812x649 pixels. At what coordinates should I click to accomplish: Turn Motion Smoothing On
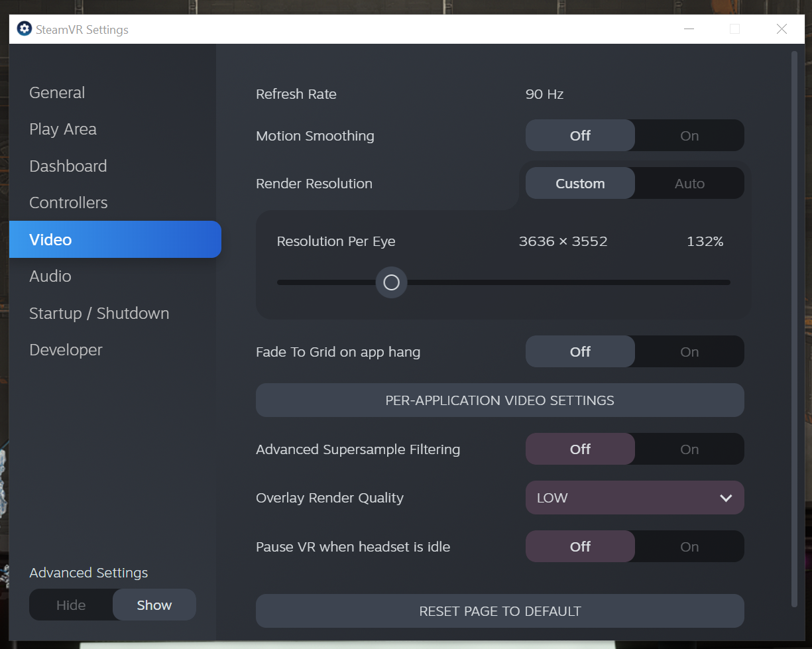coord(689,135)
